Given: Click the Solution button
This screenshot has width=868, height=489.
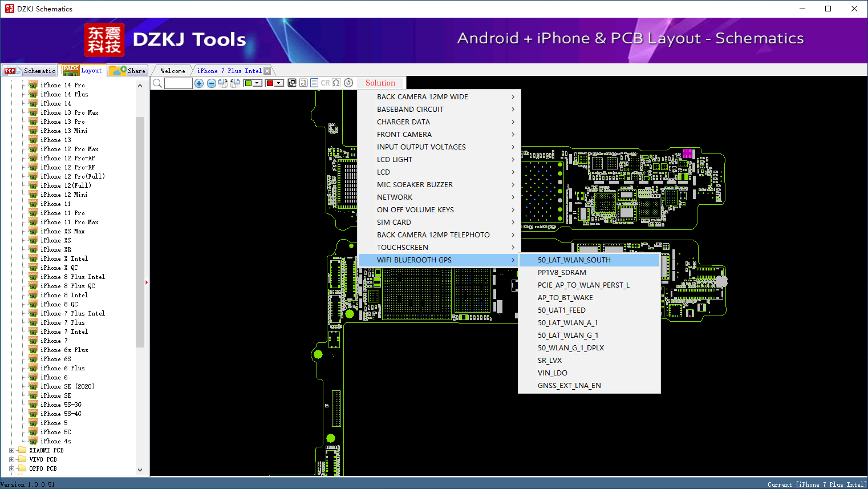Looking at the screenshot, I should point(380,83).
